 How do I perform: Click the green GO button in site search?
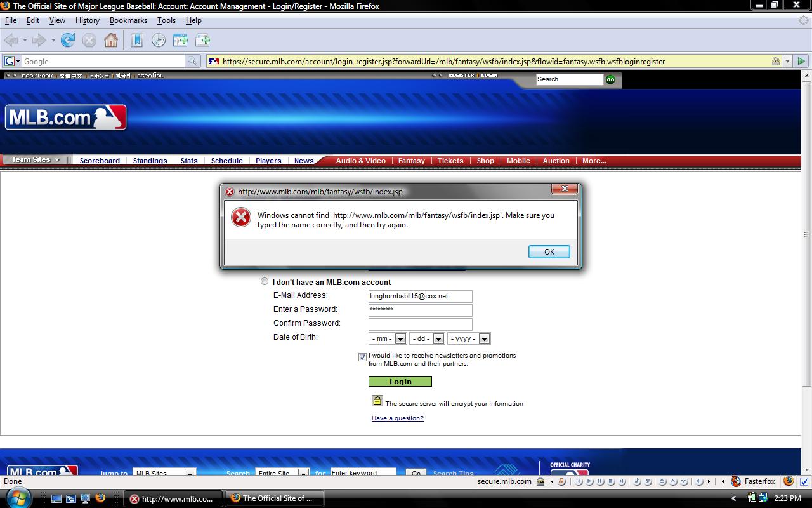coord(610,79)
